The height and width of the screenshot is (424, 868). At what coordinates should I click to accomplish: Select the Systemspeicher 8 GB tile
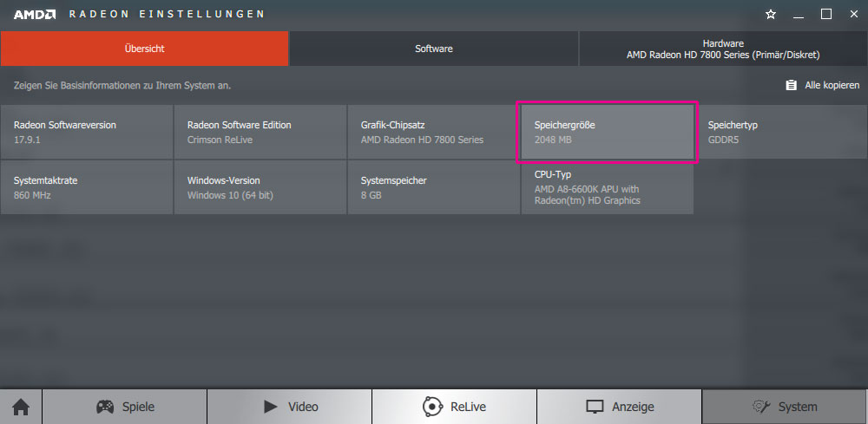click(434, 187)
